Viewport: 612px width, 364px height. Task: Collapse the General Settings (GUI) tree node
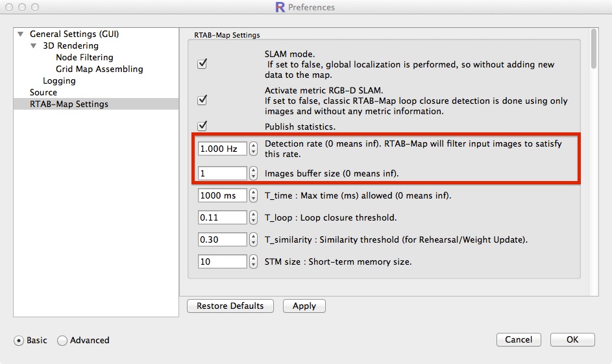21,34
